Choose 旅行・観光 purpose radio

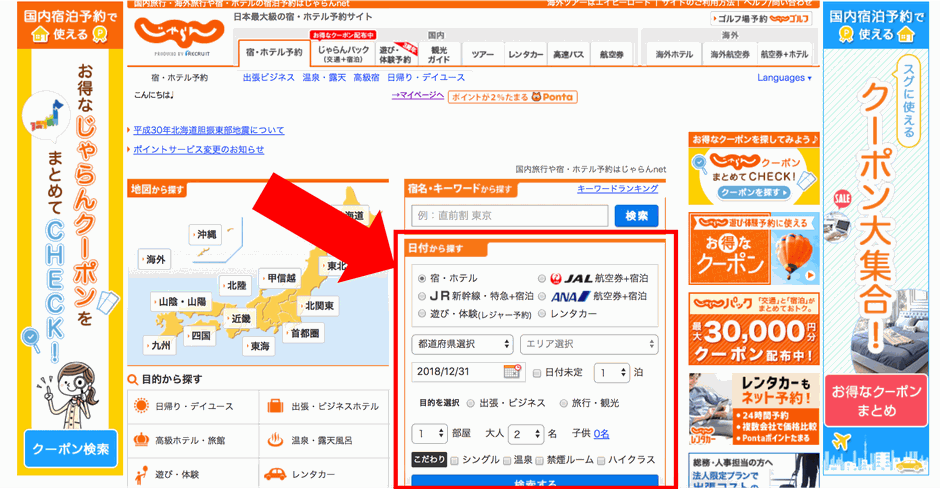coord(563,403)
